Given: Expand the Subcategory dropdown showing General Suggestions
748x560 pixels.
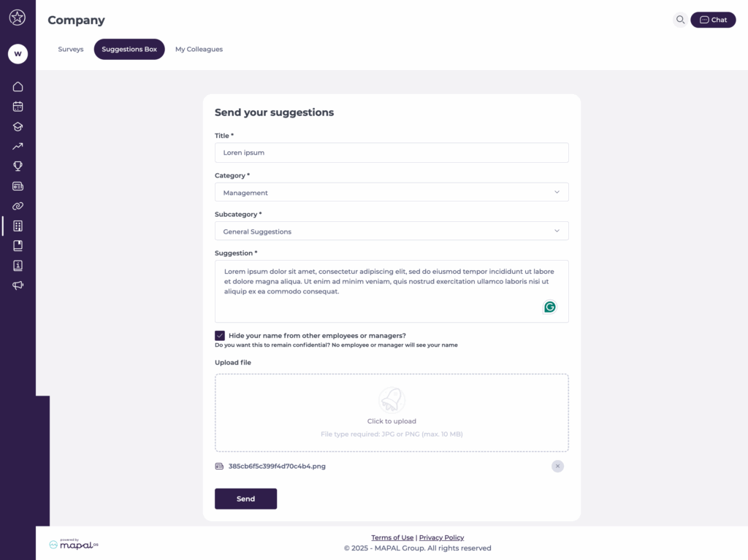Looking at the screenshot, I should pyautogui.click(x=392, y=231).
